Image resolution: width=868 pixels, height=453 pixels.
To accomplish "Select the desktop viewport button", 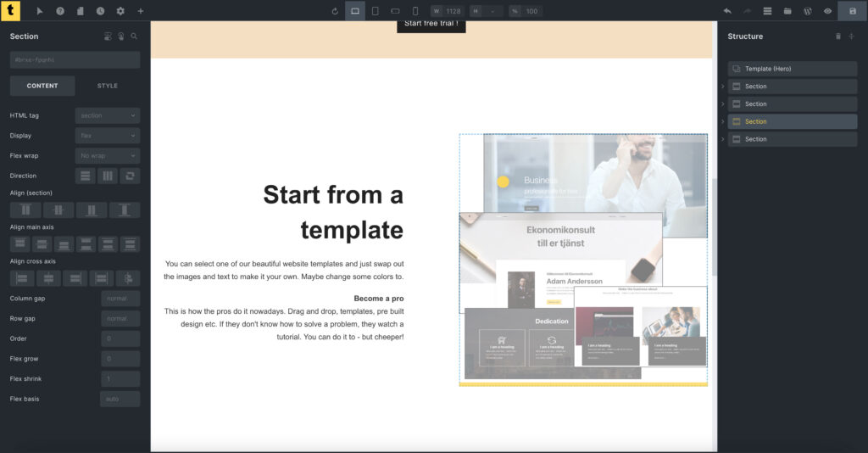I will (354, 11).
